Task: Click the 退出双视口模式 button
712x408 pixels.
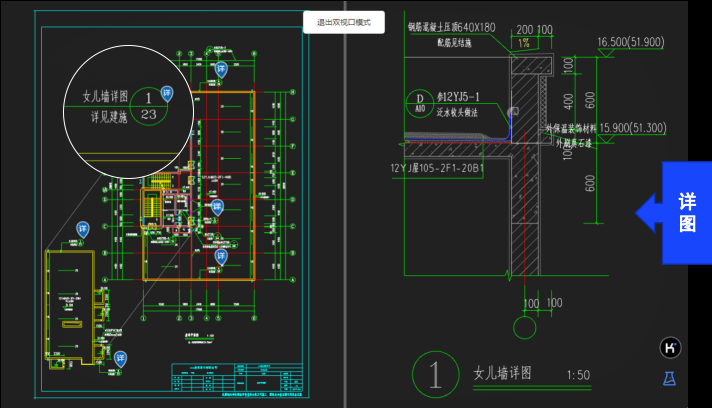Action: click(343, 22)
